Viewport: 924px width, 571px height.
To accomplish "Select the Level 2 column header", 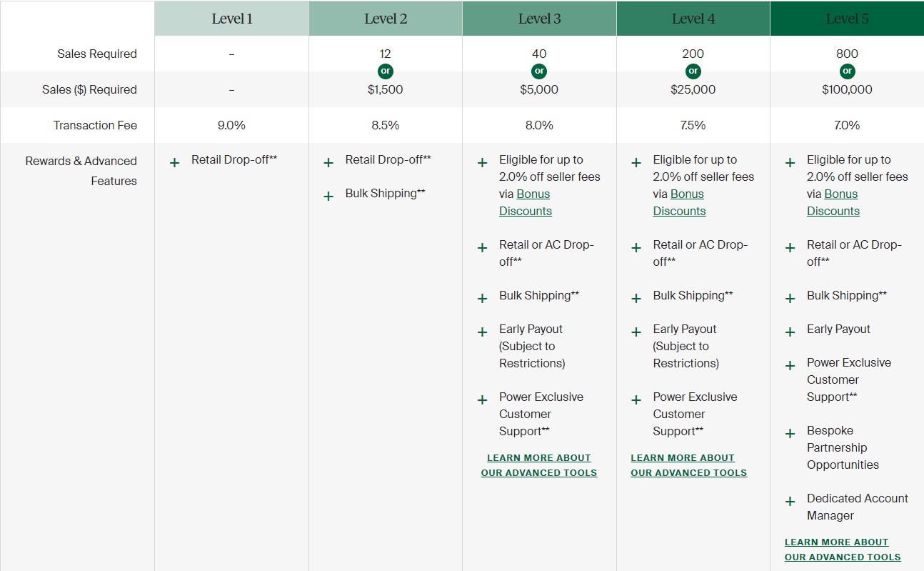I will [386, 19].
